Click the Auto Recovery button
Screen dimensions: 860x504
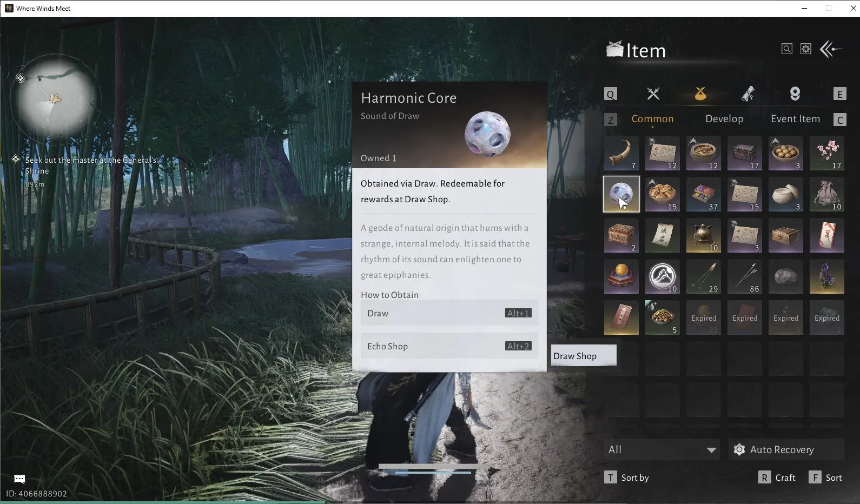786,449
